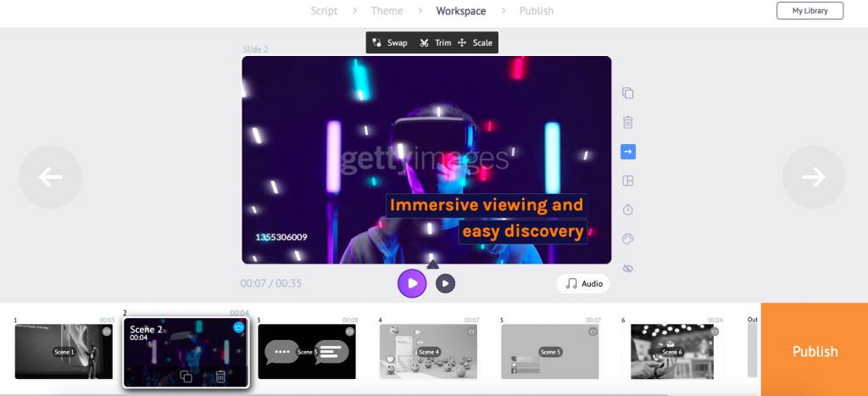The height and width of the screenshot is (396, 868).
Task: Click the badge icon on Scene 4 thumbnail
Action: (471, 332)
